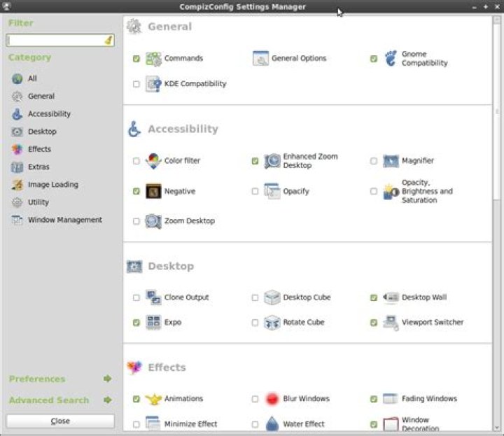The image size is (504, 436).
Task: Open the Window Decoration plugin icon
Action: (391, 424)
